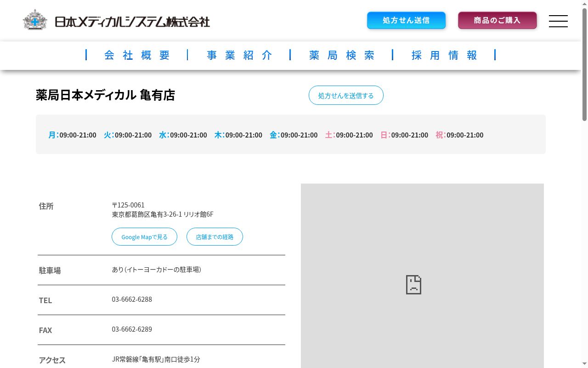
Task: Open the 会社概要 menu item
Action: (137, 55)
